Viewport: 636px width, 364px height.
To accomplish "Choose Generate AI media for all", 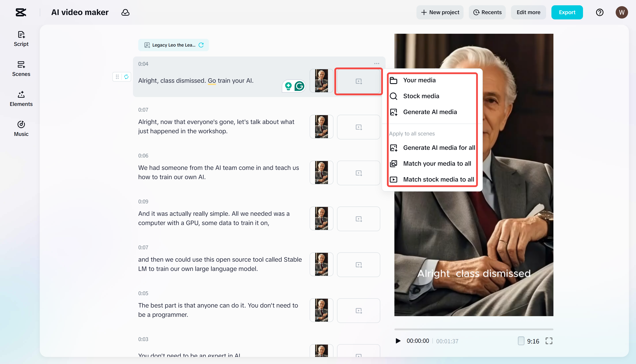I will (x=439, y=148).
